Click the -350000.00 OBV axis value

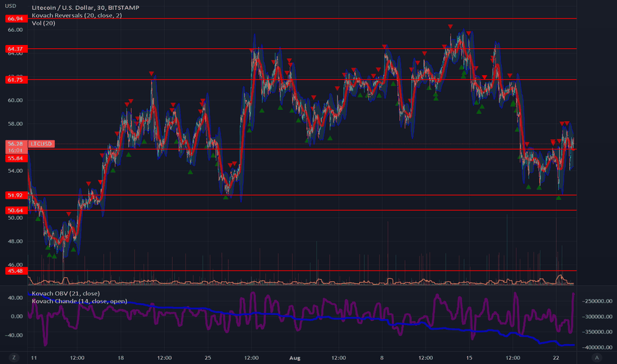pyautogui.click(x=597, y=332)
